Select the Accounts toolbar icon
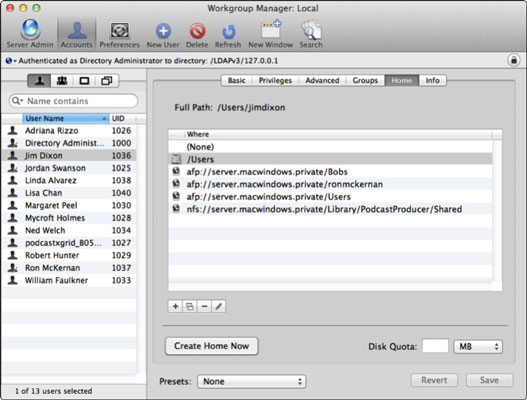The height and width of the screenshot is (400, 527). [x=77, y=34]
